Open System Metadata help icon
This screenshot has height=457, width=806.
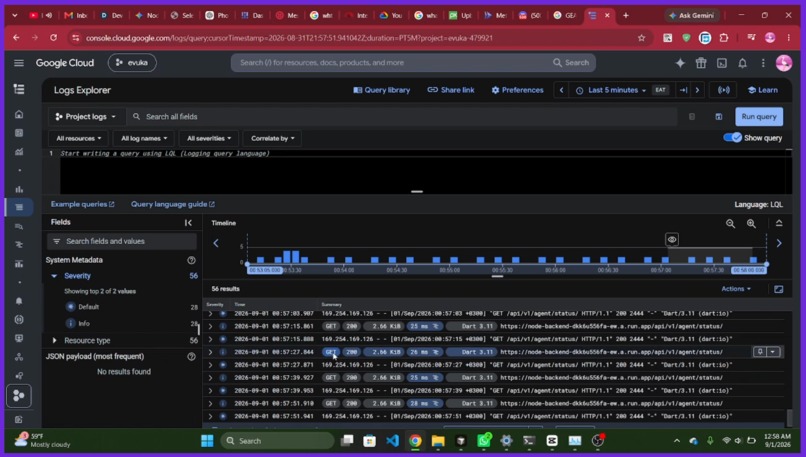pyautogui.click(x=191, y=260)
